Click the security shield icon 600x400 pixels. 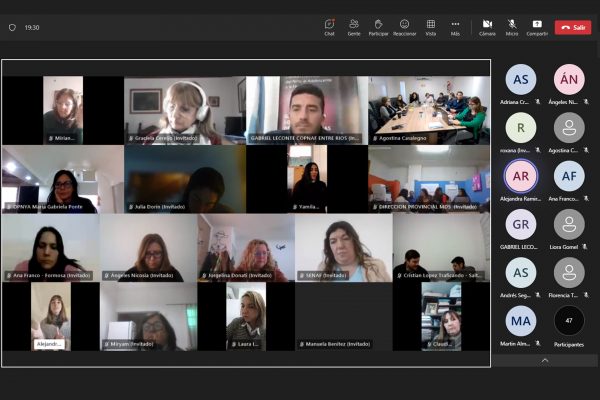pos(12,27)
